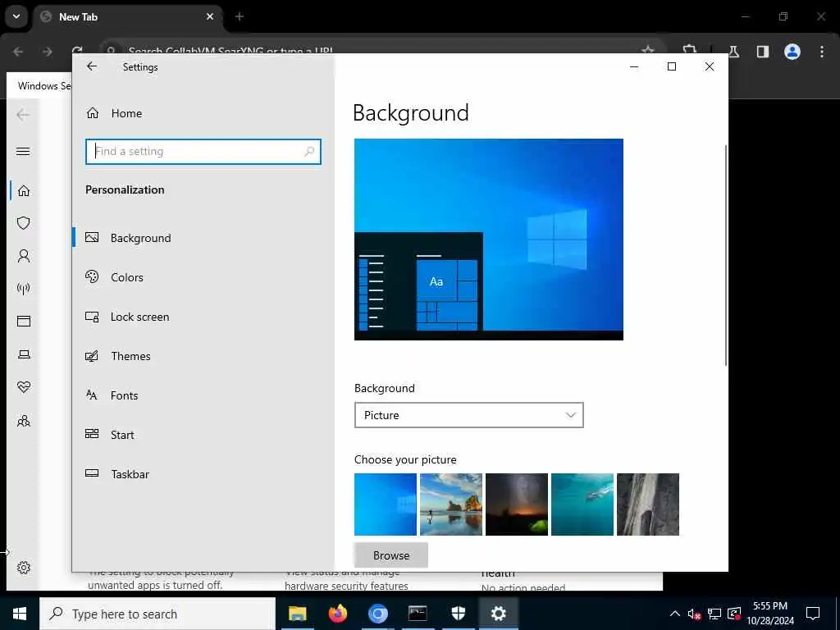Open App & browser control icon
Viewport: 840px width, 630px height.
pyautogui.click(x=24, y=322)
